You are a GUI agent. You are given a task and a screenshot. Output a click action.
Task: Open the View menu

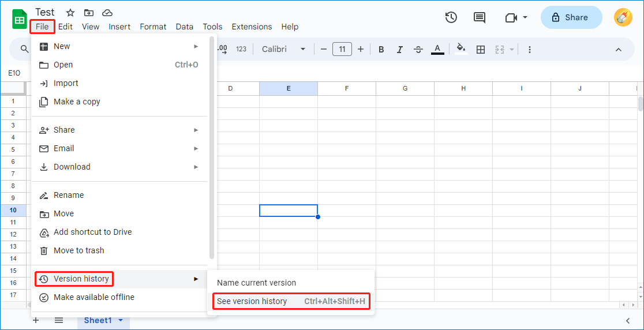[x=91, y=27]
